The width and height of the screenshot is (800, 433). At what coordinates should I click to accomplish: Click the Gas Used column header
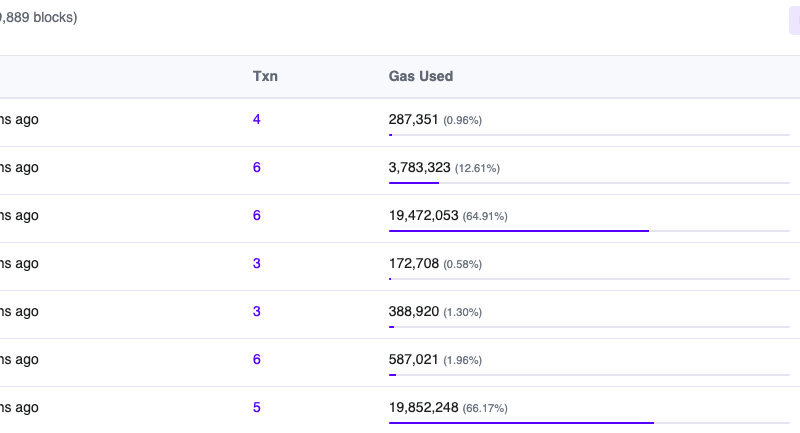click(x=420, y=76)
